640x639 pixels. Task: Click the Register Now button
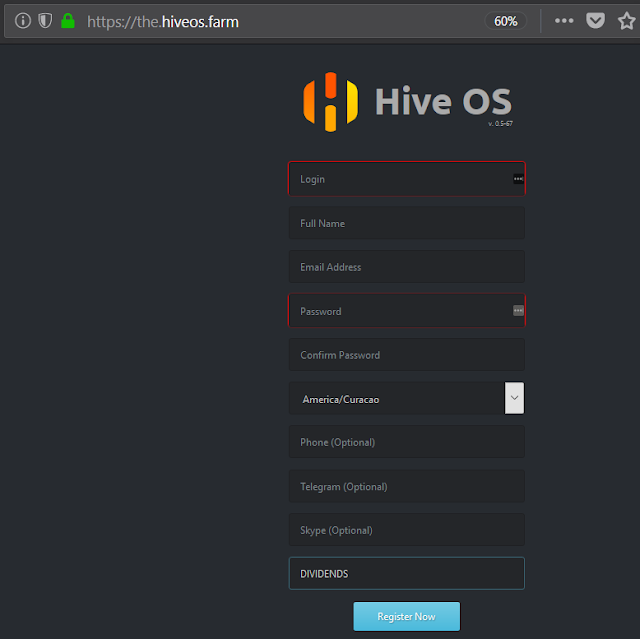407,617
